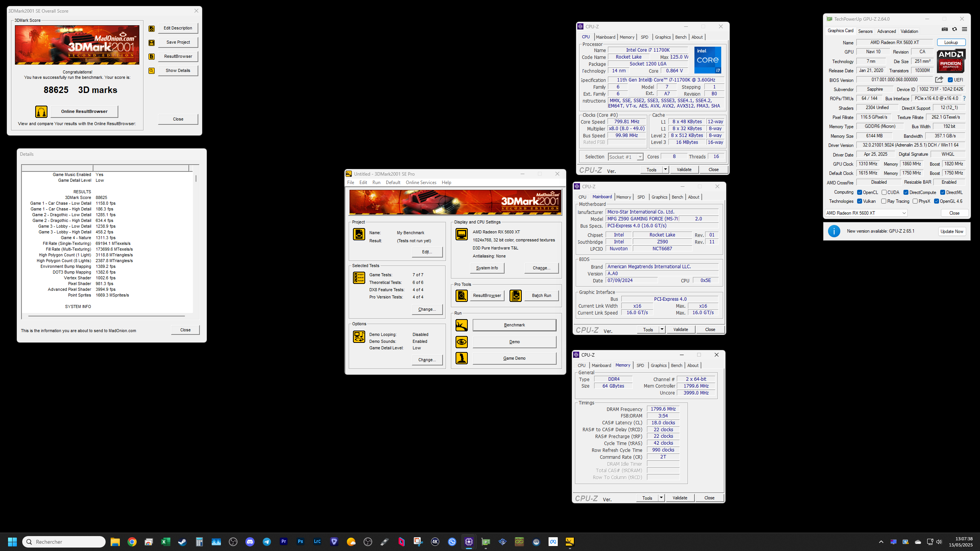The height and width of the screenshot is (551, 980).
Task: Toggle the DirectML checkbox
Action: coord(943,192)
